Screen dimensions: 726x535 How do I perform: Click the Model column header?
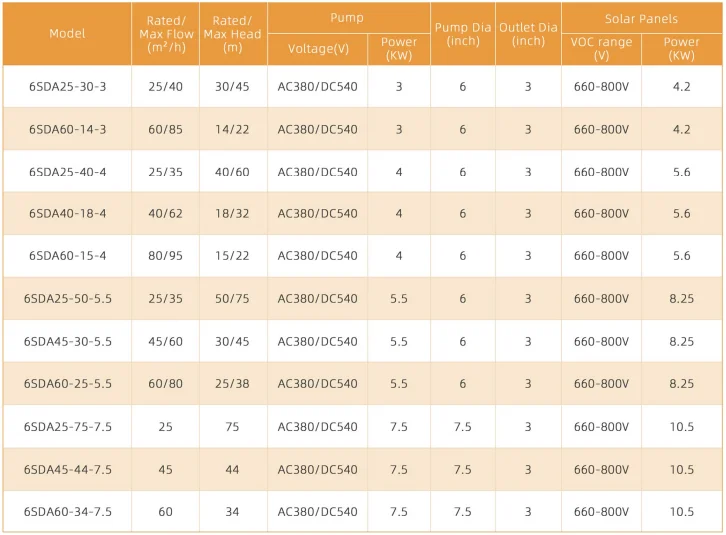pos(67,33)
